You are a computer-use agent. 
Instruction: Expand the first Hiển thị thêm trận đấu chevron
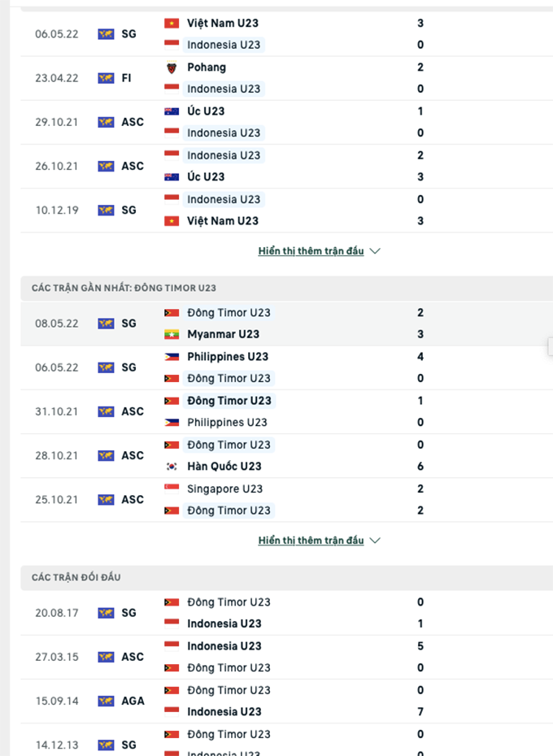375,251
